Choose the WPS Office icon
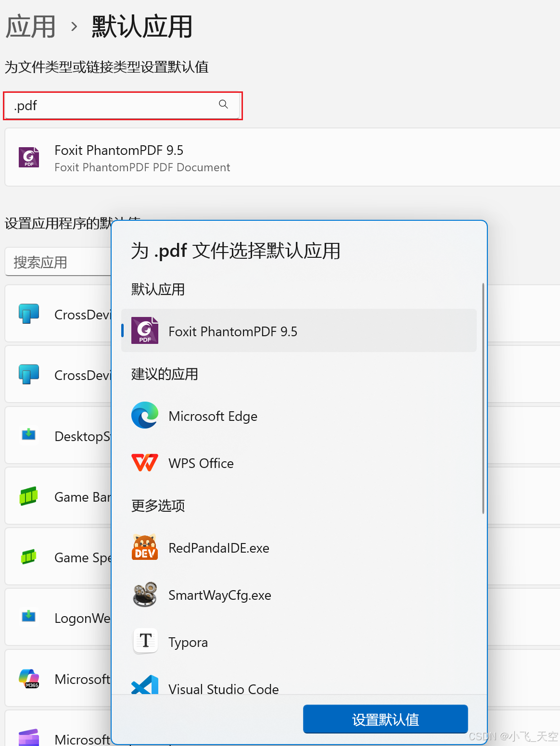 (145, 463)
